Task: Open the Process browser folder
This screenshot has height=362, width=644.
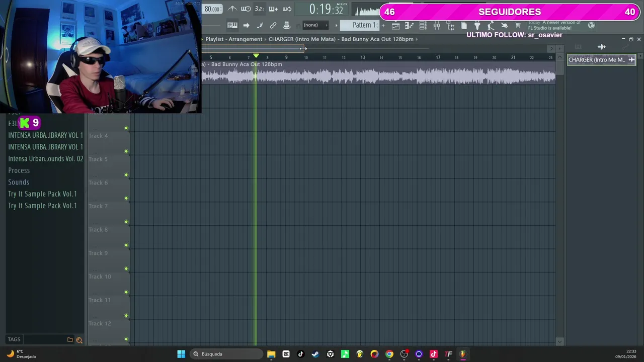Action: coord(19,170)
